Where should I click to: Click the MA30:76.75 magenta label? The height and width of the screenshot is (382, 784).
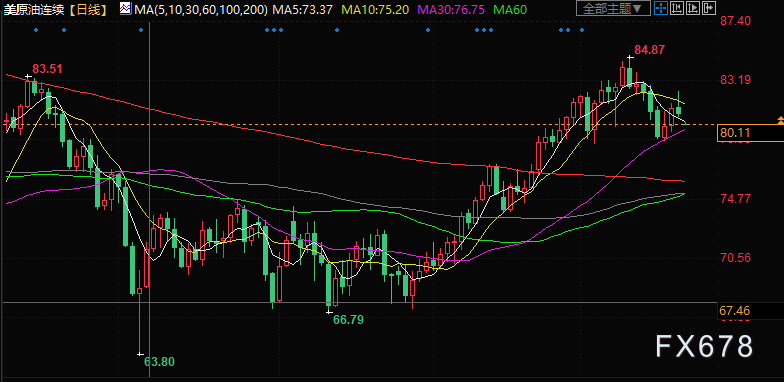pyautogui.click(x=450, y=9)
